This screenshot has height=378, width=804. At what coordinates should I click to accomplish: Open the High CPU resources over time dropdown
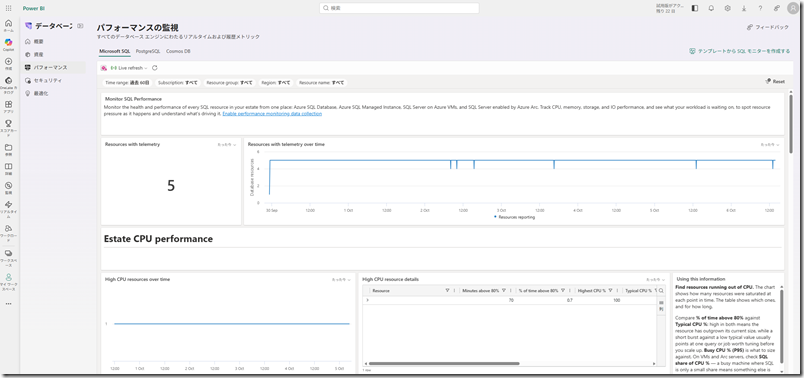(341, 280)
